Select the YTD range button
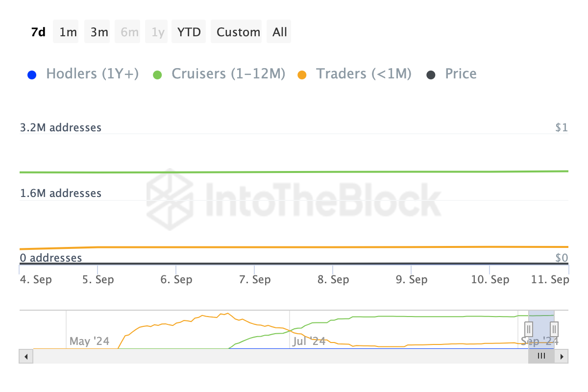The image size is (588, 392). coord(189,32)
